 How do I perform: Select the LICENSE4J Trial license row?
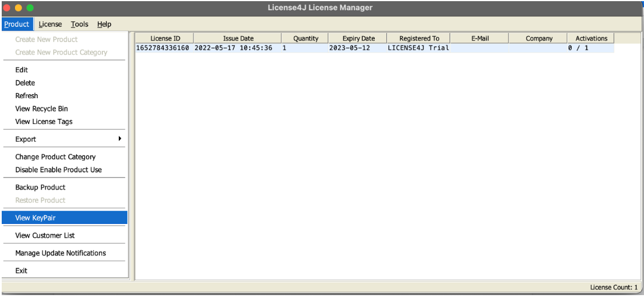[418, 48]
